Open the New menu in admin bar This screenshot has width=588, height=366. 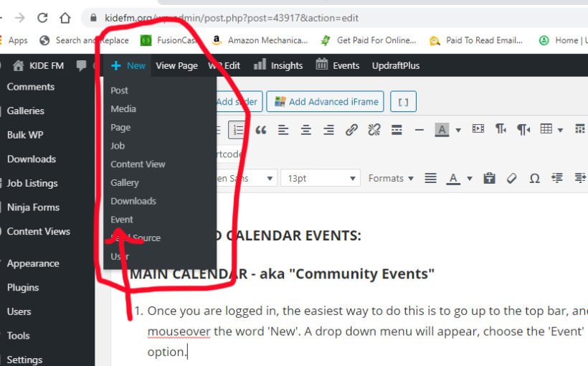[x=128, y=66]
